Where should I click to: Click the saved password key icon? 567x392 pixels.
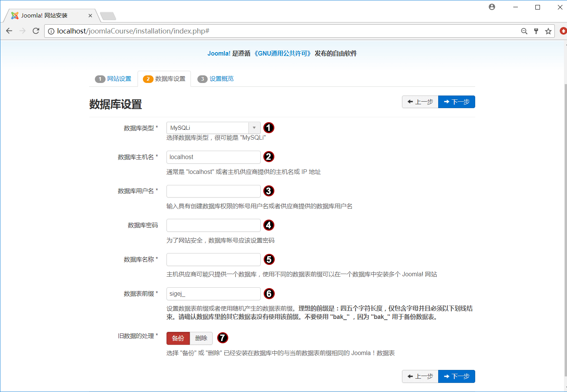[x=536, y=31]
